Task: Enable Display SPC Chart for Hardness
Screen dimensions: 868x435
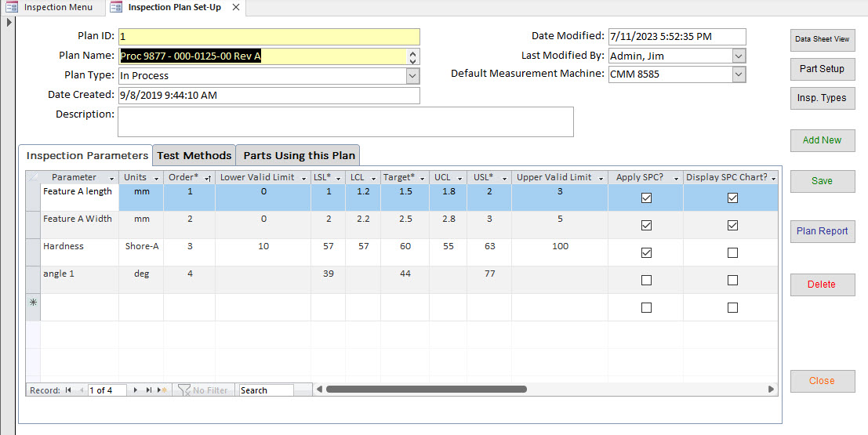Action: tap(732, 253)
